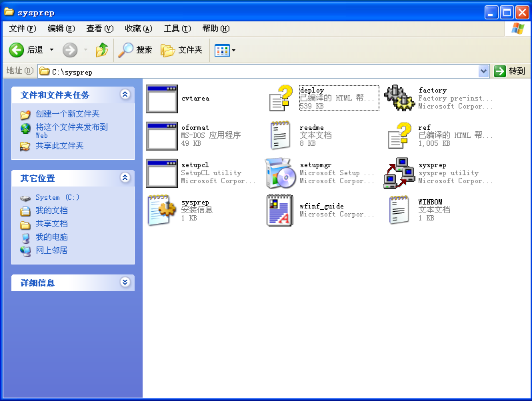Open 我的文档 link
Viewport: 532px width, 401px height.
[51, 210]
